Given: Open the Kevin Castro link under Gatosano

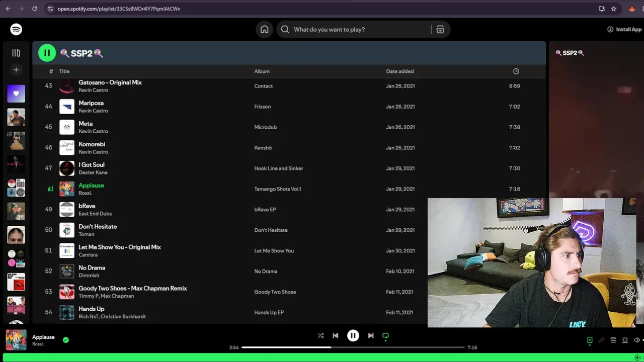Looking at the screenshot, I should [x=93, y=90].
